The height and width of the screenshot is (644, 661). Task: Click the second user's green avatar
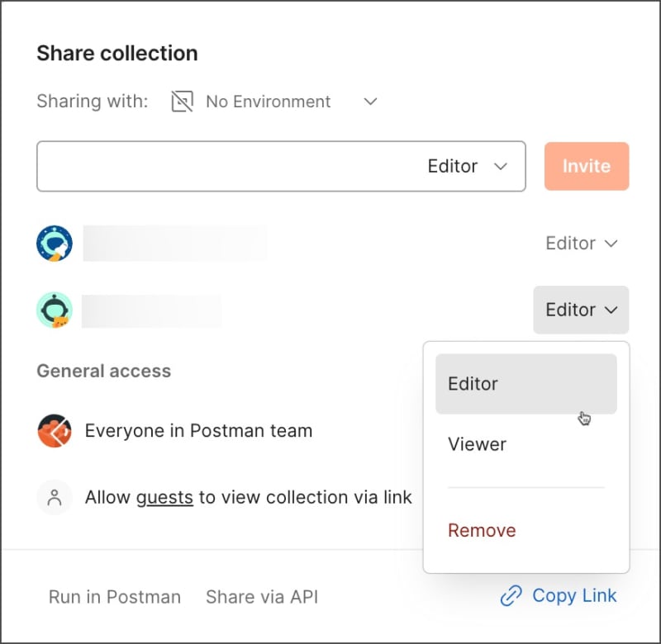tap(55, 310)
